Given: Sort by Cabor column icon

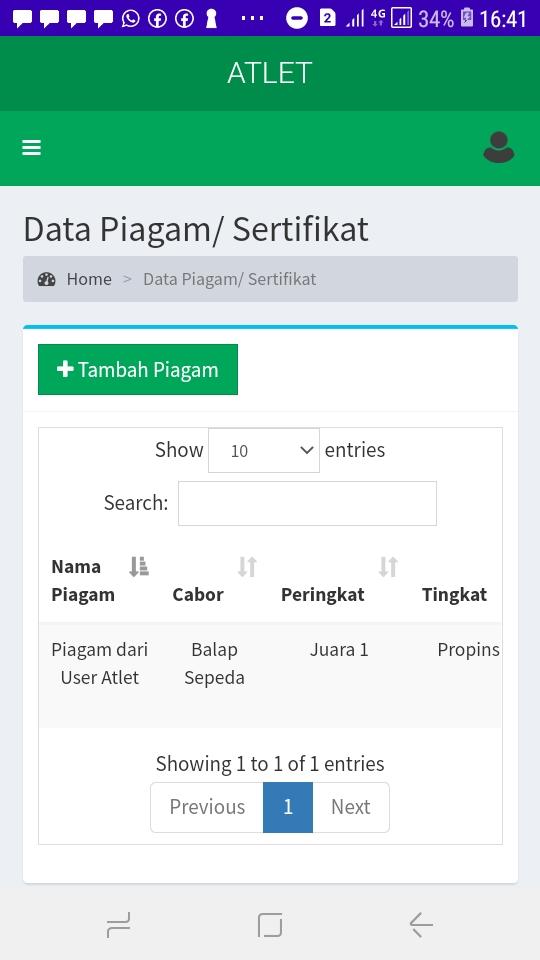Looking at the screenshot, I should [247, 567].
